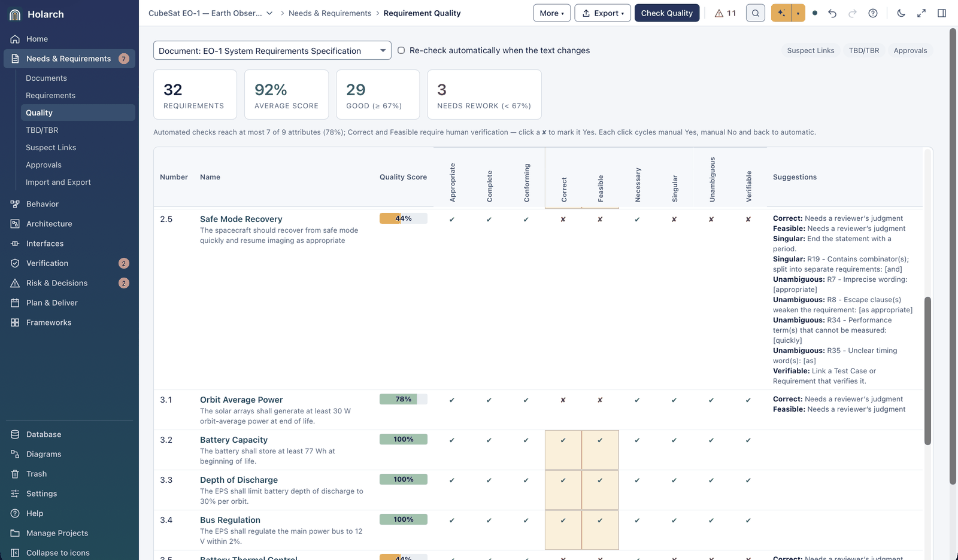Sort by the Quality Score column header
The height and width of the screenshot is (560, 958).
click(x=403, y=177)
